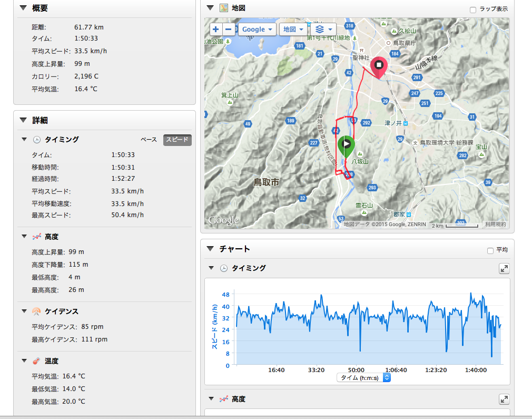The width and height of the screenshot is (532, 419).
Task: Open the Google map provider dropdown
Action: (257, 30)
